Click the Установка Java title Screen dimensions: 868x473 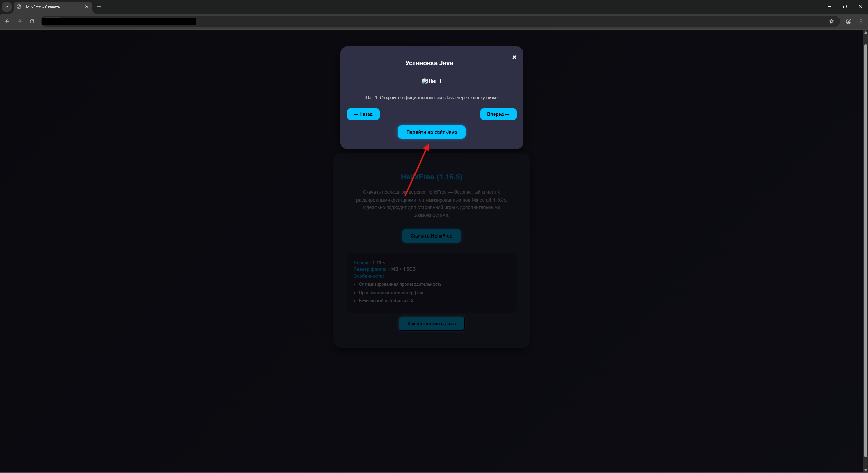coord(429,63)
